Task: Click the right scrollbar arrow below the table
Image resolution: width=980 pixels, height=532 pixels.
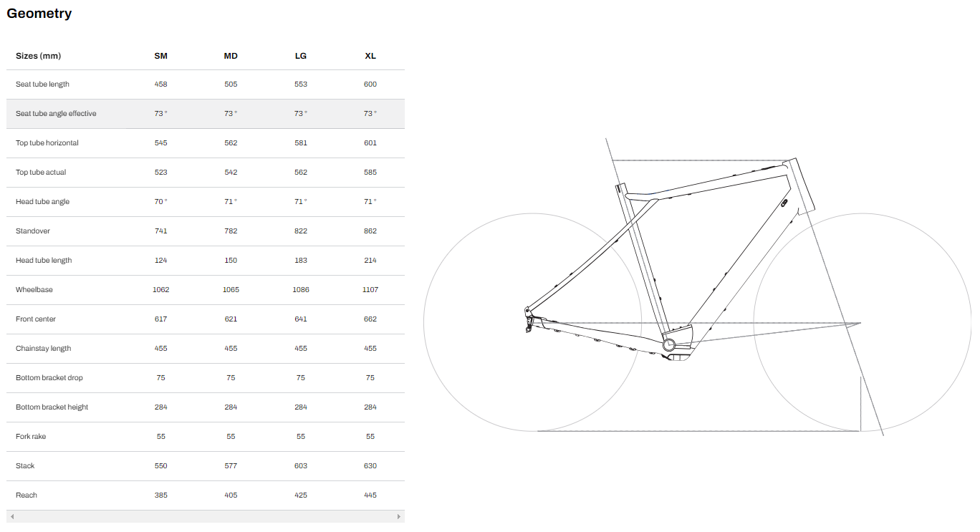Action: point(399,516)
